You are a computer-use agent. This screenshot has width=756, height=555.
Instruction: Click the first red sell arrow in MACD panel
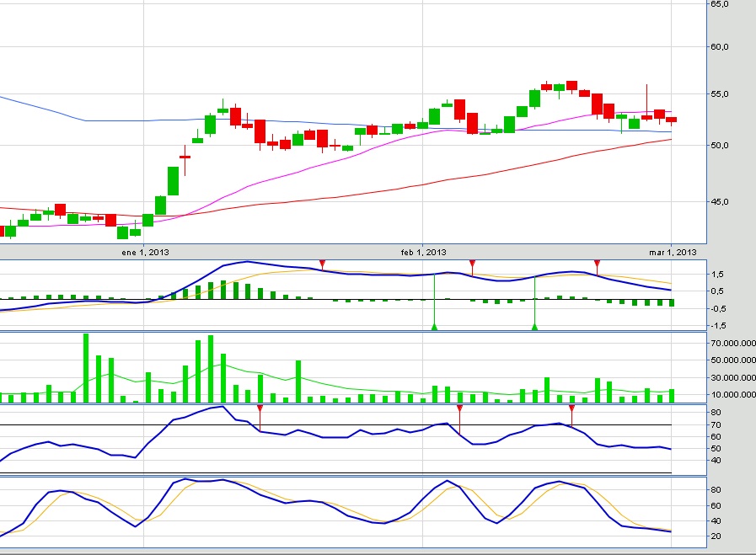(x=322, y=265)
